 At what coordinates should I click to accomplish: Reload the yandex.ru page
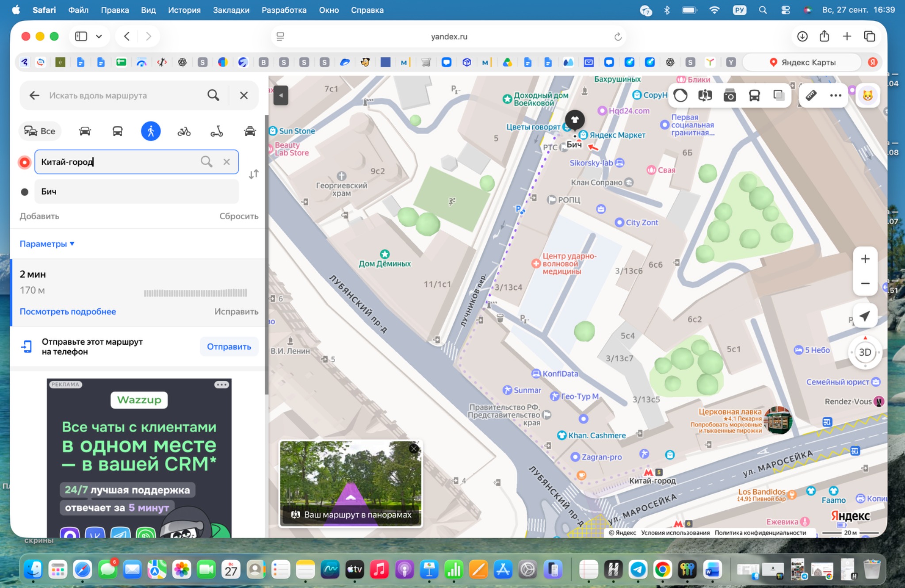[x=618, y=37]
